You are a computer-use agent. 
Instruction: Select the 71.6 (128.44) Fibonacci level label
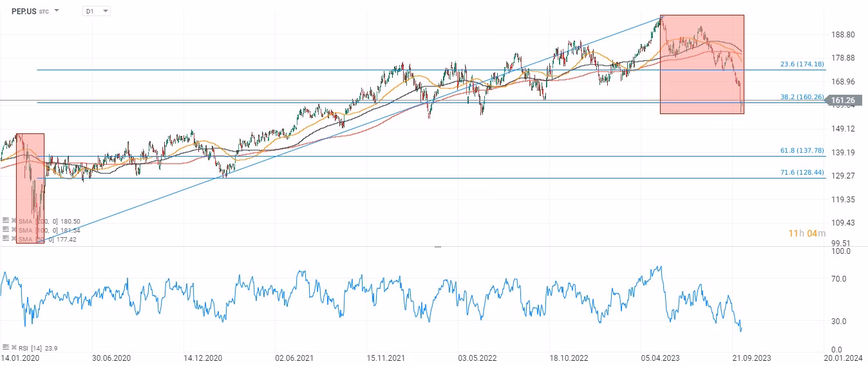802,173
